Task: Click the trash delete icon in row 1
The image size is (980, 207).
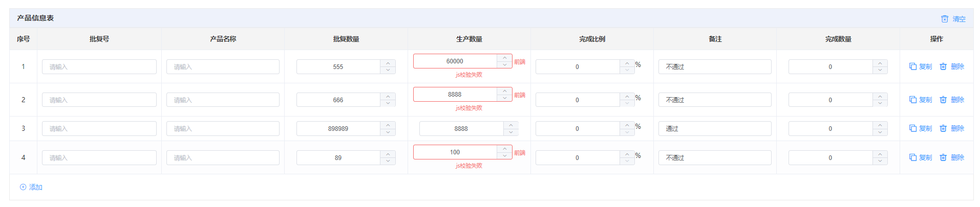Action: [943, 66]
